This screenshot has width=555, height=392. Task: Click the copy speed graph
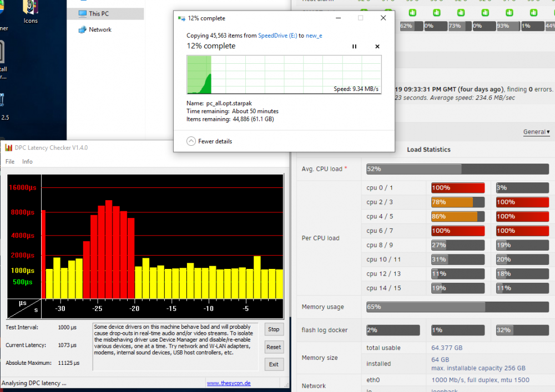click(284, 75)
